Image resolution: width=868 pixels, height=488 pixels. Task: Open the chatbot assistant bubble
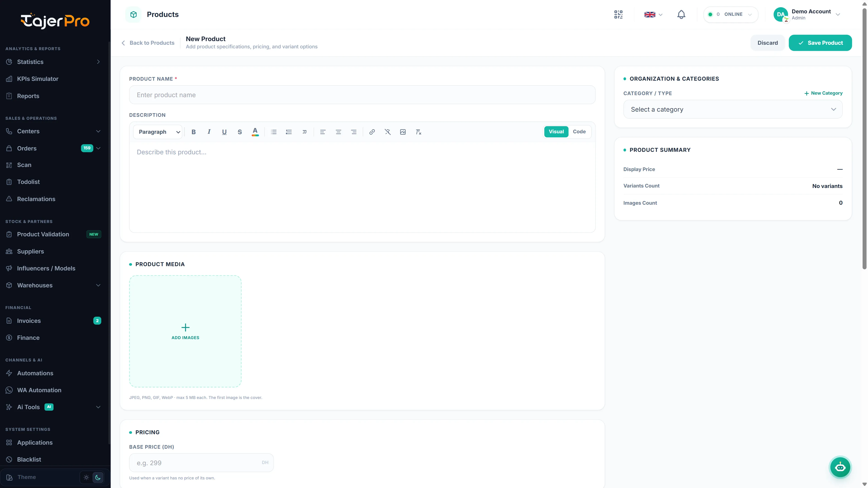840,467
